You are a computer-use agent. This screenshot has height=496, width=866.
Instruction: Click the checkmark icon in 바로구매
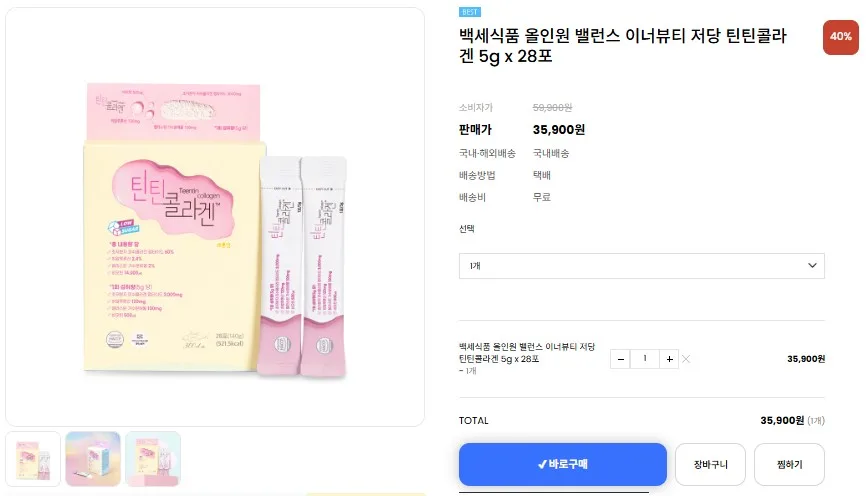[x=542, y=464]
